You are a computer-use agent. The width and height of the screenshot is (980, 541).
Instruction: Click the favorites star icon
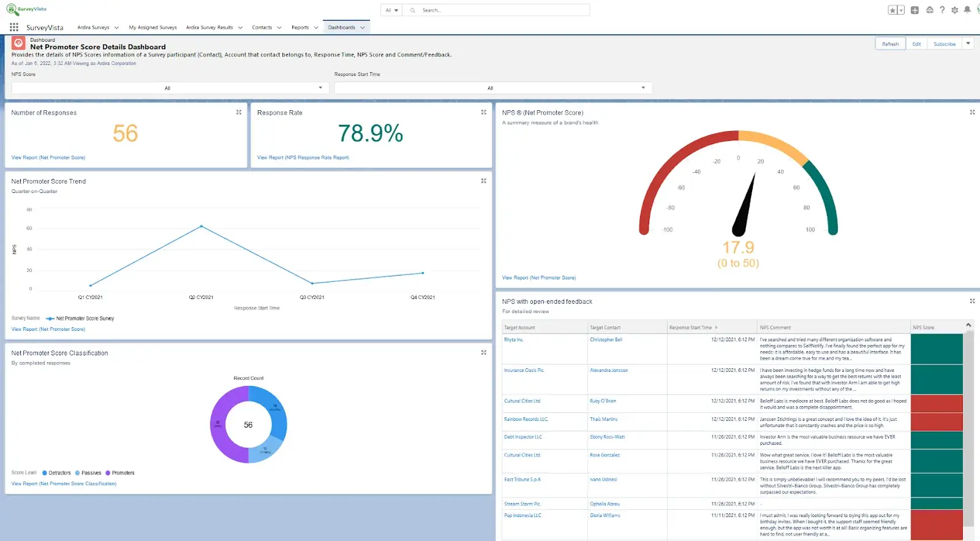892,10
